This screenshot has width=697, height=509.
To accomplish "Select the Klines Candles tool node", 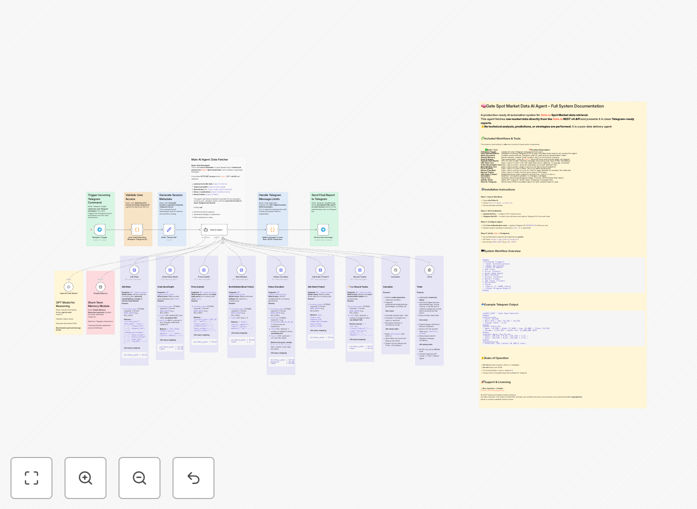I will [280, 270].
